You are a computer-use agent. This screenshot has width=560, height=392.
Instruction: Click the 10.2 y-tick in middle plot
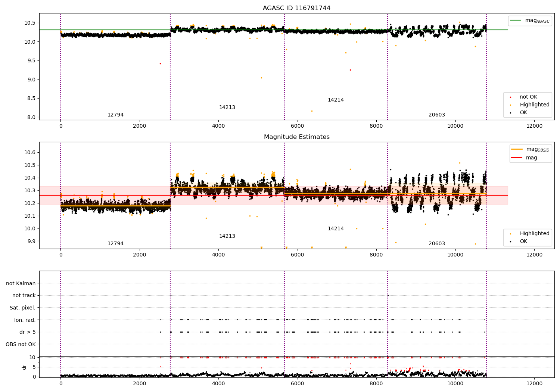coord(29,203)
